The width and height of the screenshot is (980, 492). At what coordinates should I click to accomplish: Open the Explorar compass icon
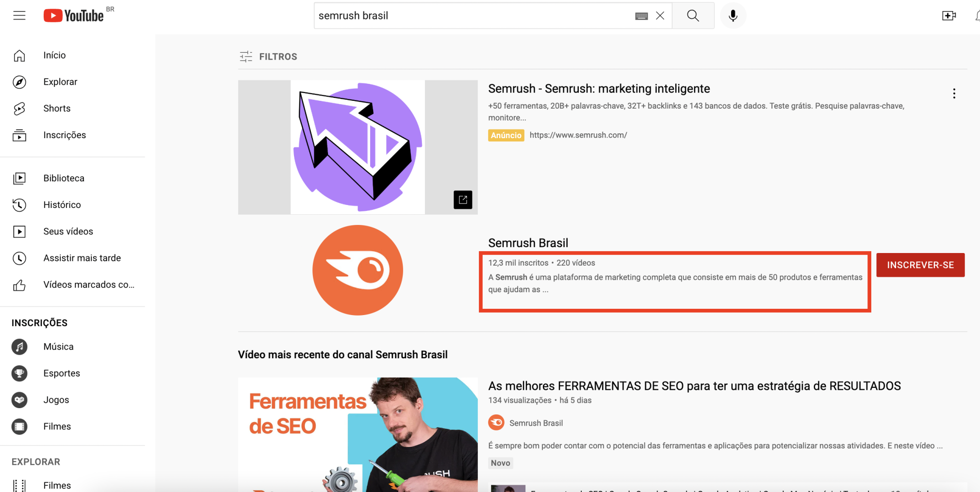(x=19, y=82)
